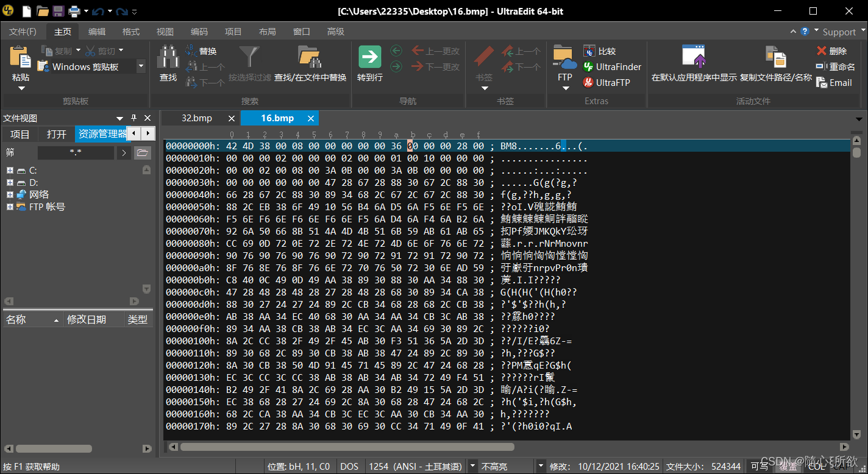Screen dimensions: 868x474
Task: Select the Explorer (资源管理器) panel tab
Action: click(102, 134)
